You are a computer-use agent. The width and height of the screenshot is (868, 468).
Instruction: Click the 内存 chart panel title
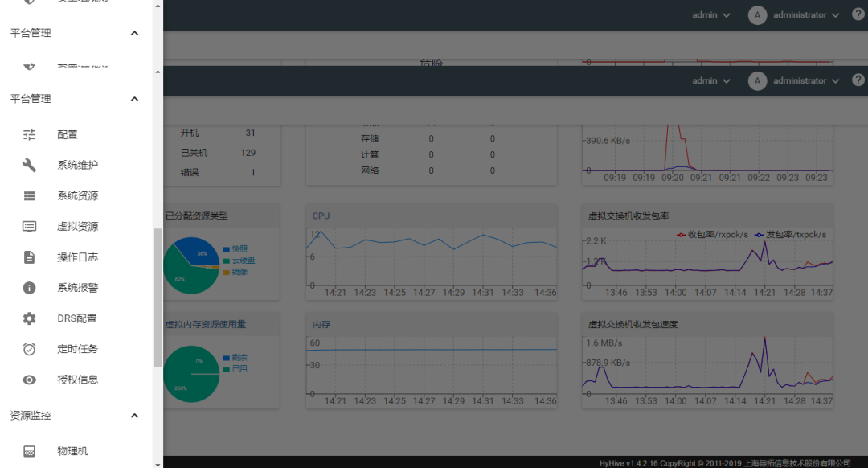321,325
